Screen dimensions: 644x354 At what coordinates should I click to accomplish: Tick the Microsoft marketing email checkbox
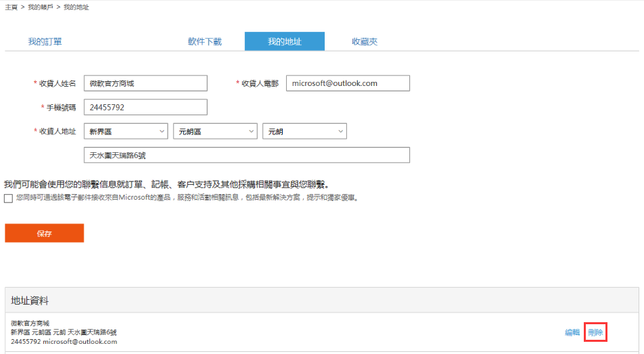(x=8, y=198)
